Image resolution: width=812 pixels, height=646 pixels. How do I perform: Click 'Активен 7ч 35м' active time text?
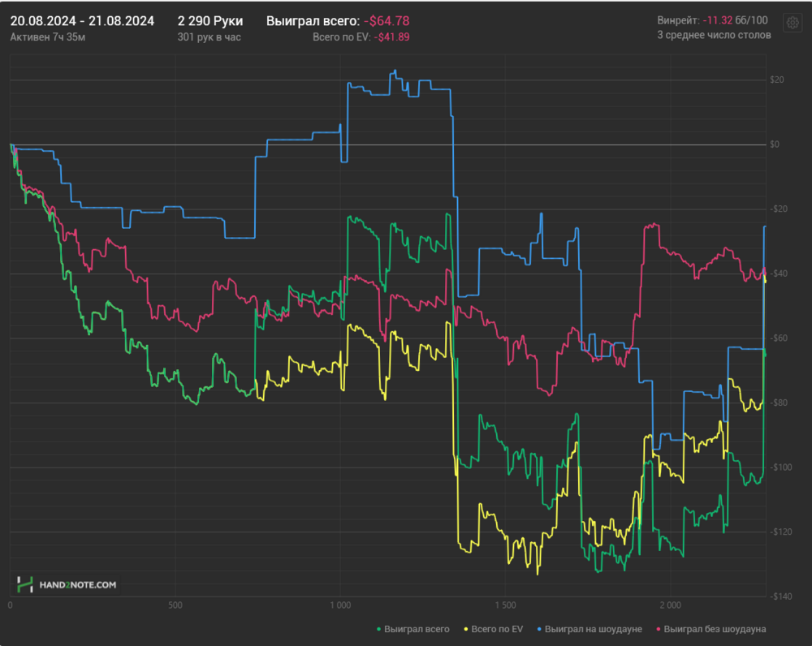[48, 37]
